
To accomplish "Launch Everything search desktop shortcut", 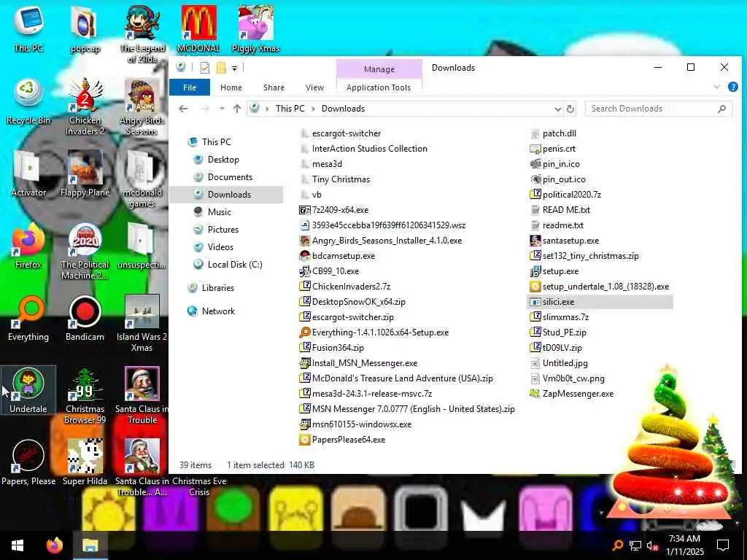I will [28, 318].
